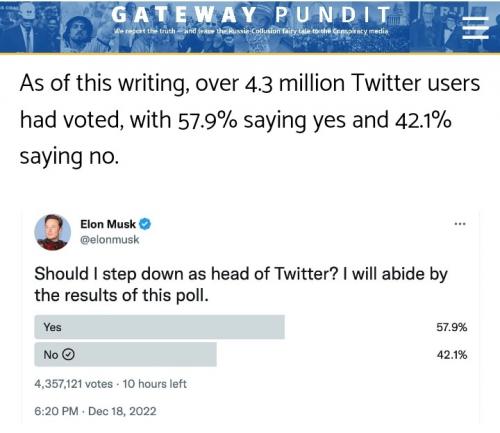The width and height of the screenshot is (500, 433).
Task: Open the 6:20 PM Dec 18, 2022 timestamp
Action: pos(95,411)
